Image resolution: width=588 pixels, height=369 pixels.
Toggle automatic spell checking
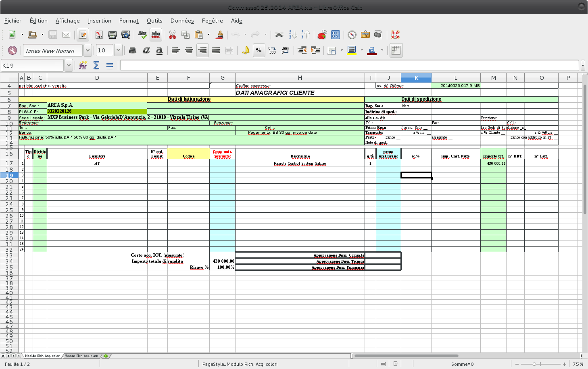156,35
